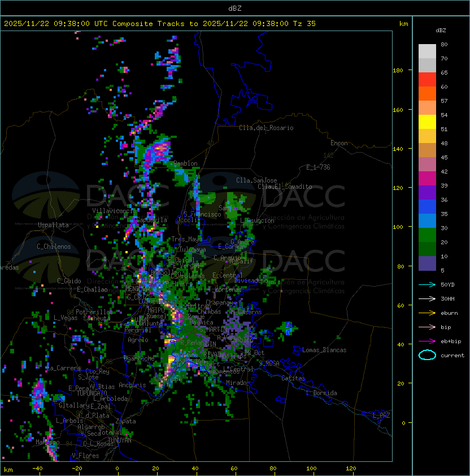Click the 'TUNUYAN' map label
The height and width of the screenshot is (476, 470).
tap(120, 440)
